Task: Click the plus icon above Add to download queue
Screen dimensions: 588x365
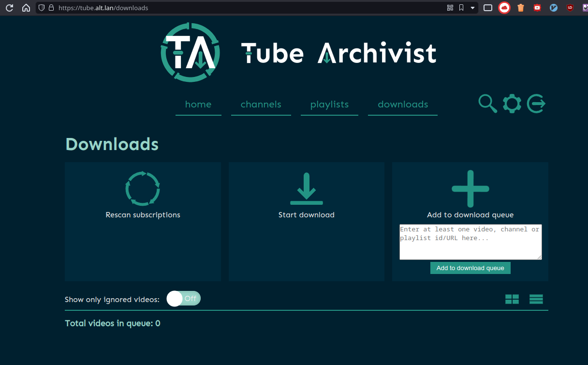Action: (x=470, y=189)
